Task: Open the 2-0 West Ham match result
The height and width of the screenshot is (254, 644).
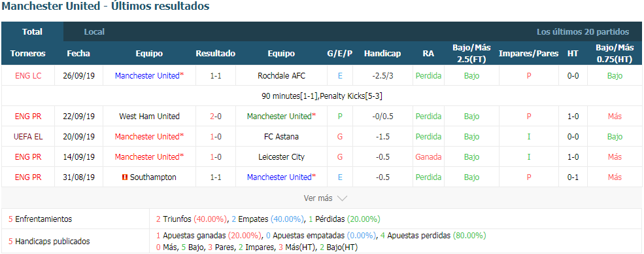Action: pyautogui.click(x=216, y=117)
